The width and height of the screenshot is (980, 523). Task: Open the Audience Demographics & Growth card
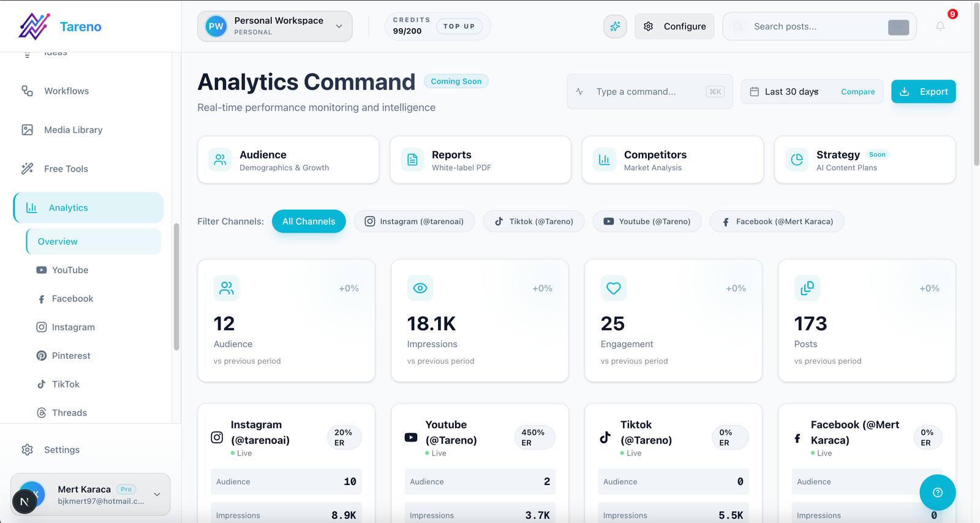tap(288, 160)
